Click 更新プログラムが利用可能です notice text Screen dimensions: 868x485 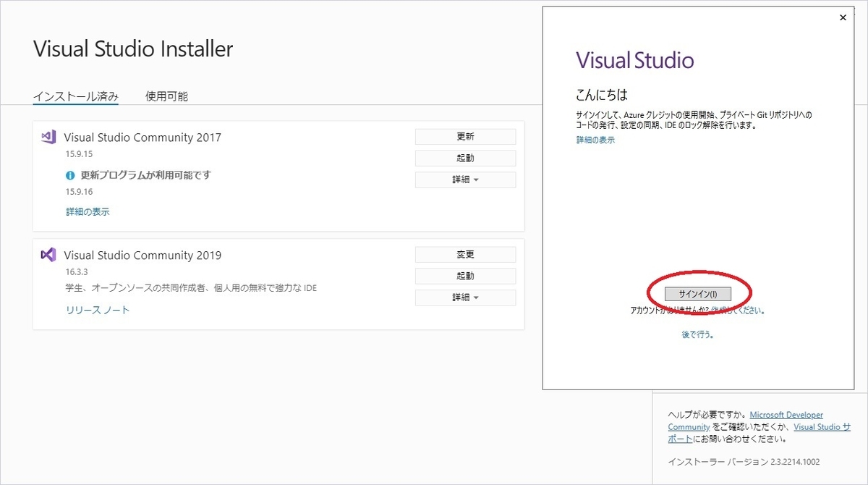(146, 175)
